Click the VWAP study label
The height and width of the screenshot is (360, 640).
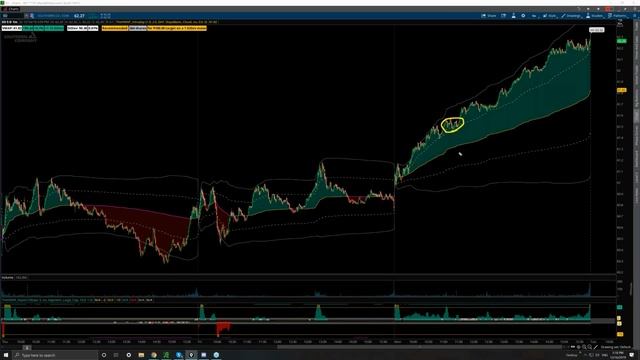click(x=12, y=28)
